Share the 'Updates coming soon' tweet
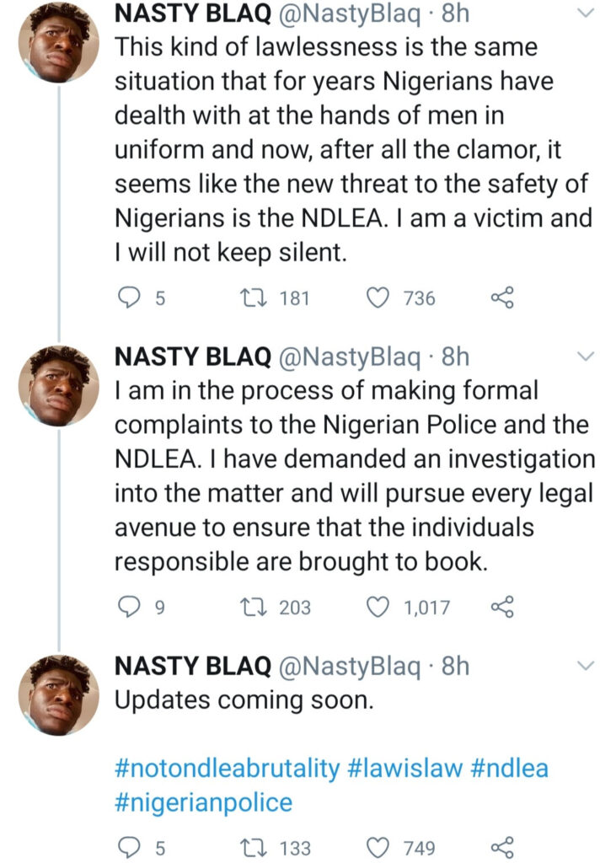Image resolution: width=616 pixels, height=863 pixels. point(501,847)
